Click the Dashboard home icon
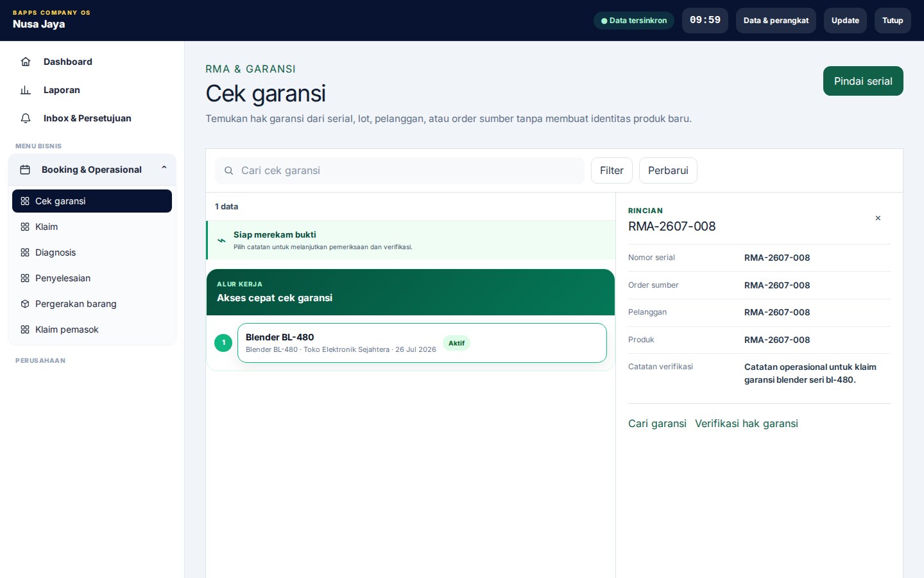Screen dimensions: 924x578 point(26,62)
